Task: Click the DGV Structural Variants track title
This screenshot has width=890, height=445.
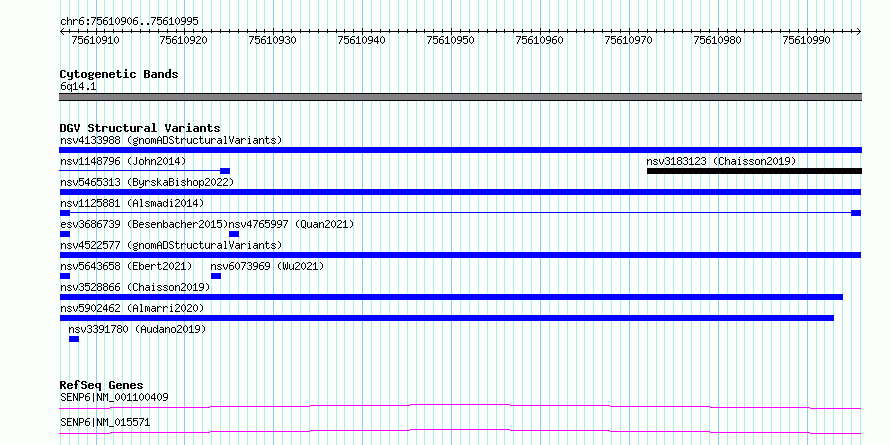Action: coord(140,128)
